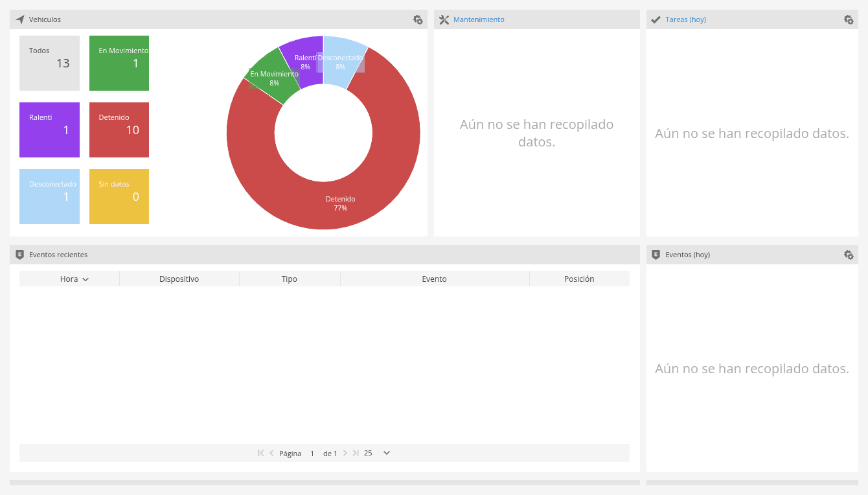Sort by the Evento column header
Image resolution: width=868 pixels, height=495 pixels.
[435, 279]
